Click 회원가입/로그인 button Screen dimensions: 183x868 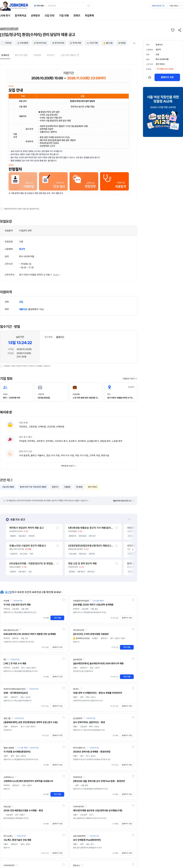158,6
